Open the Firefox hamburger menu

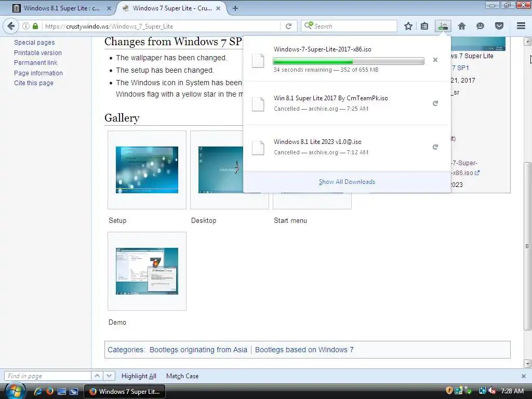pos(521,26)
